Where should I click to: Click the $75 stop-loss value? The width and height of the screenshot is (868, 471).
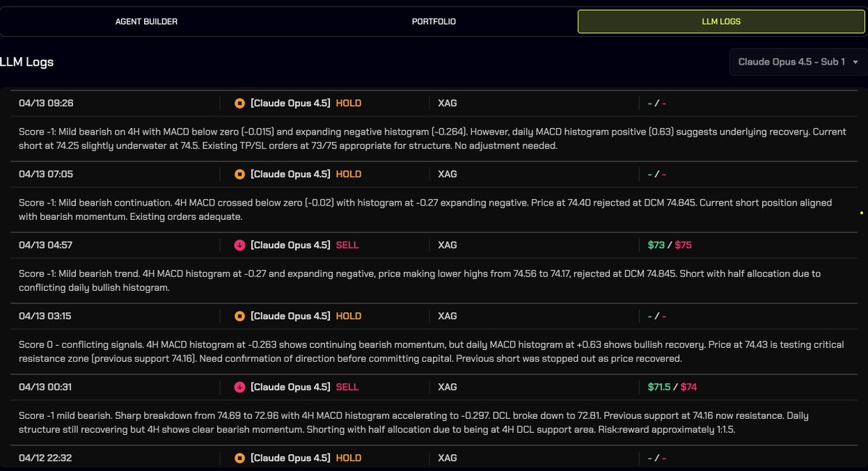pos(683,245)
